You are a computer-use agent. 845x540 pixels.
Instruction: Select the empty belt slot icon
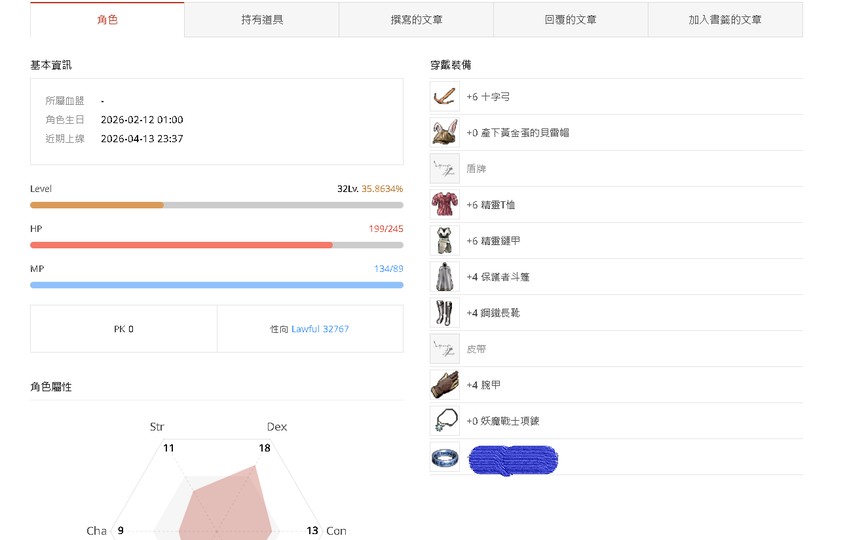tap(445, 349)
